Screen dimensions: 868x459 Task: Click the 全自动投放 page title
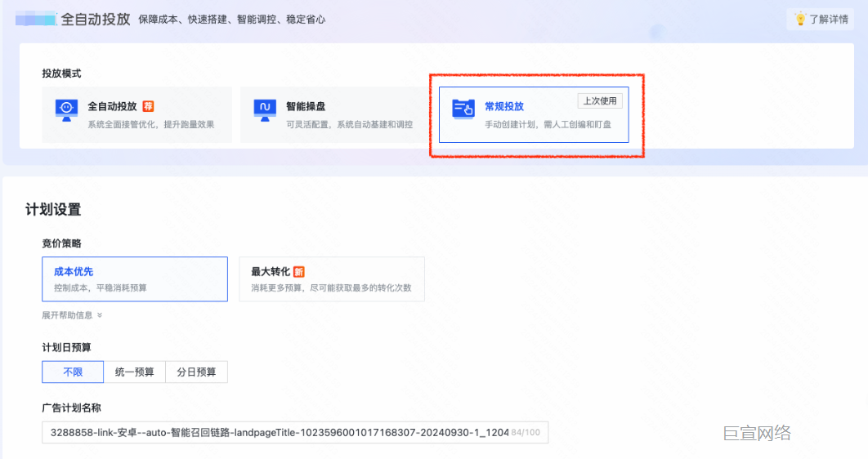click(x=95, y=20)
